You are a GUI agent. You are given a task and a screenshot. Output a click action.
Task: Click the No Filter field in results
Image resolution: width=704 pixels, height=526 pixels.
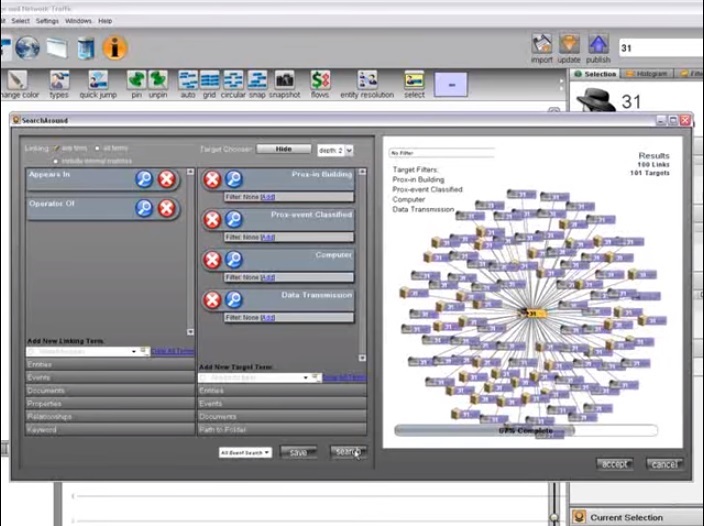coord(441,153)
